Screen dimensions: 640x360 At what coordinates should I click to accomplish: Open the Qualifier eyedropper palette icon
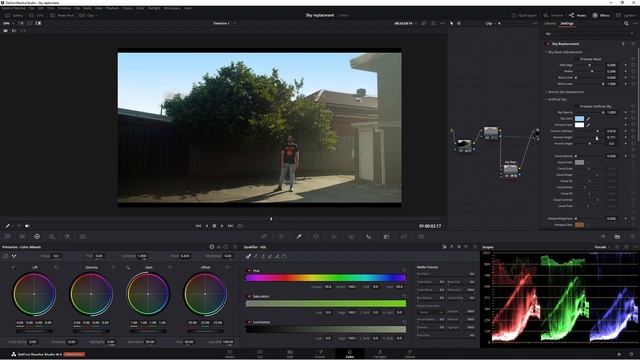click(299, 236)
